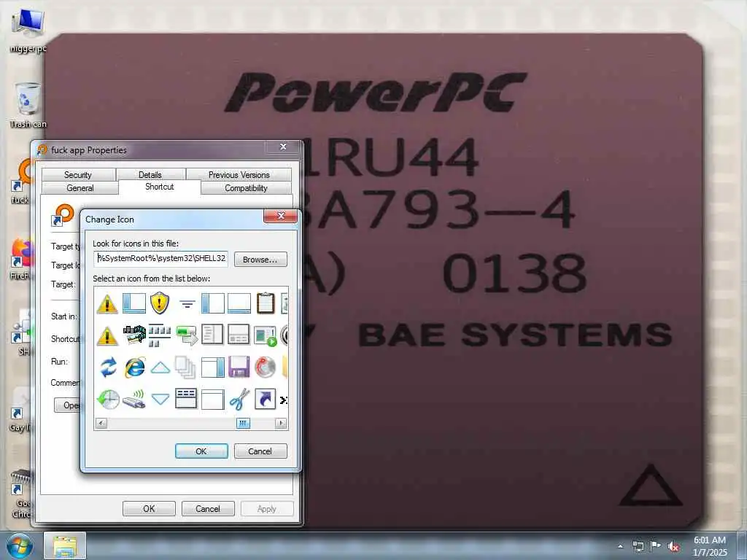Open Windows Explorer from the taskbar
Screen dimensions: 747x560
click(65, 545)
